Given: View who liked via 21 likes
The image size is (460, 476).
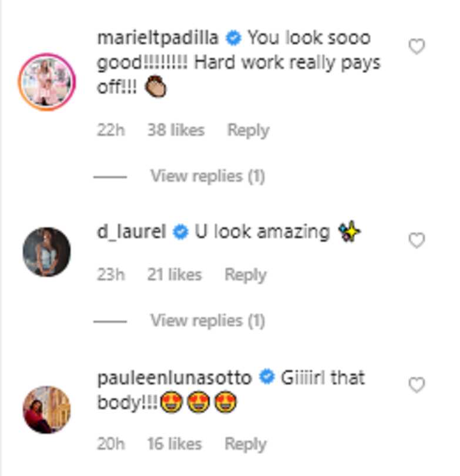Looking at the screenshot, I should pyautogui.click(x=174, y=275).
